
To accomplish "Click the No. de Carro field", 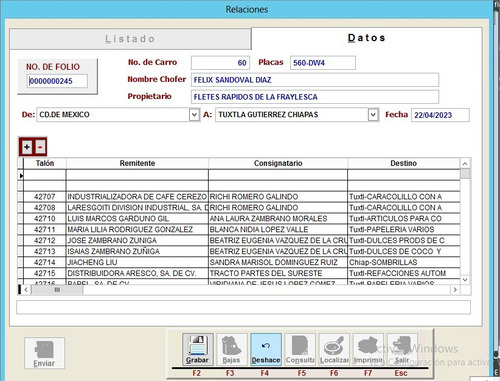I will (220, 63).
